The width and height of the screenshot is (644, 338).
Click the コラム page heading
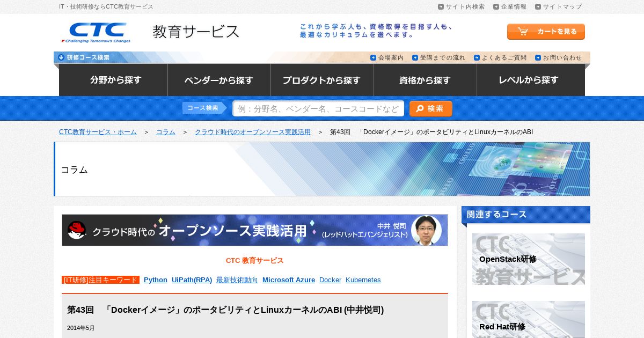[74, 170]
